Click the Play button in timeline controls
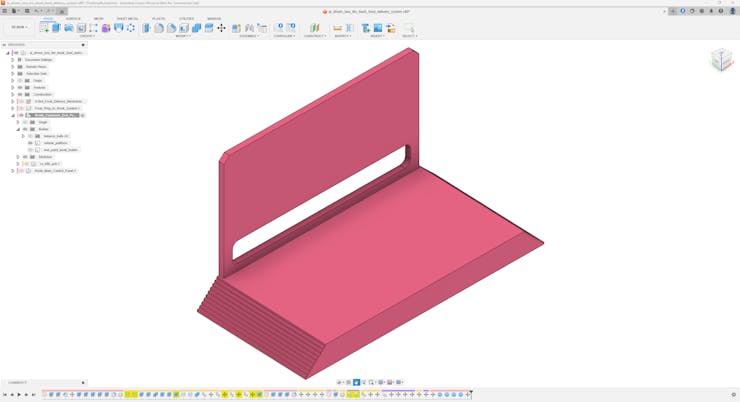This screenshot has width=740, height=402. point(19,395)
